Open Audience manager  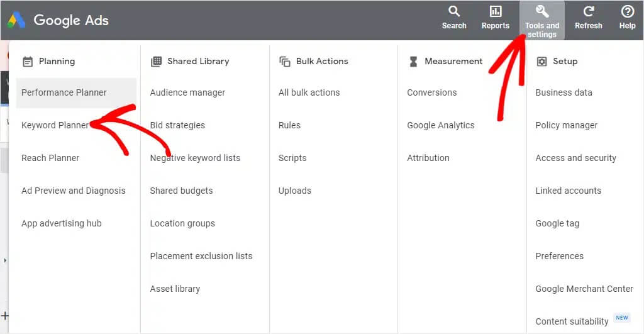187,93
